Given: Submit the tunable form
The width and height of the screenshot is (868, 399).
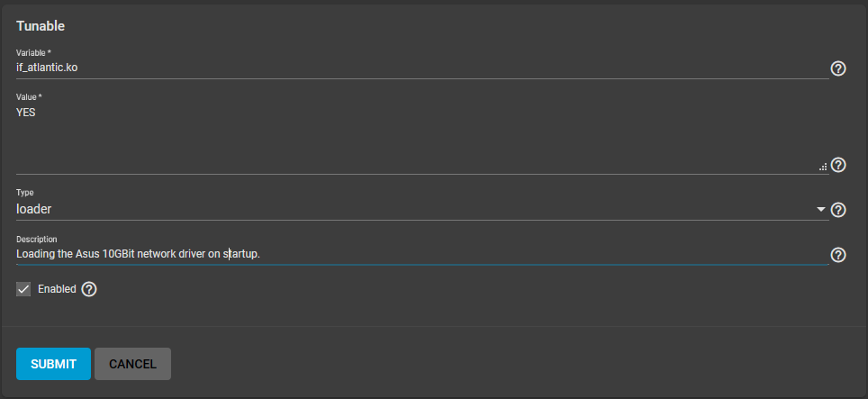Looking at the screenshot, I should pos(53,364).
